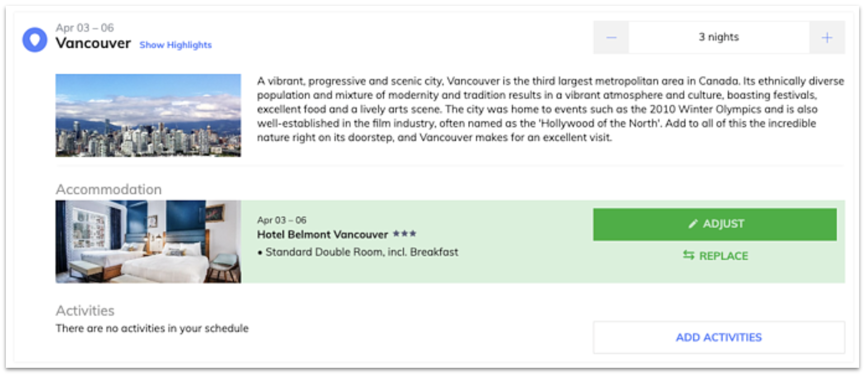Click the Activities section heading
Image resolution: width=868 pixels, height=375 pixels.
(85, 310)
